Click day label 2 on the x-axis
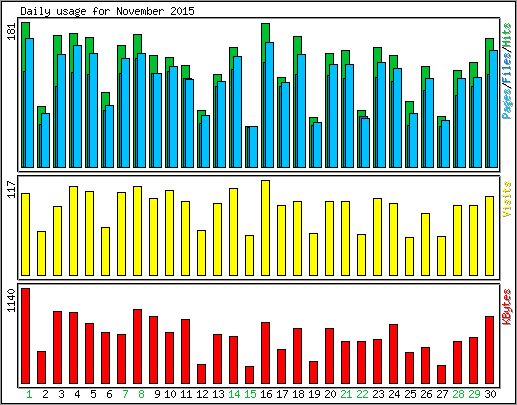The image size is (517, 405). tap(45, 394)
